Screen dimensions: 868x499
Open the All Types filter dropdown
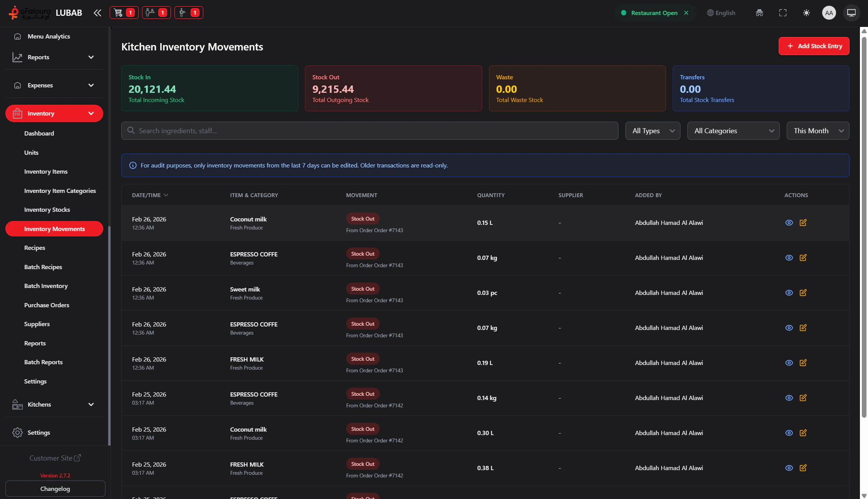click(x=653, y=131)
